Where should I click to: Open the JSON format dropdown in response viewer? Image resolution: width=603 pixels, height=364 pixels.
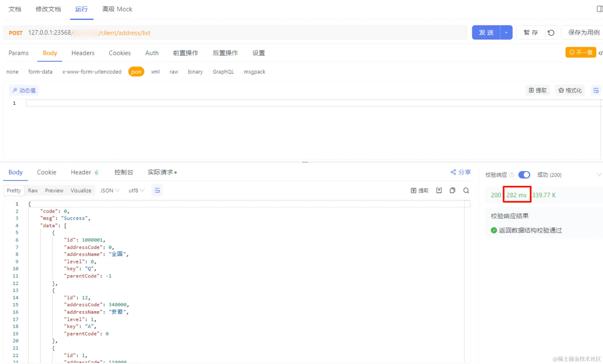(109, 190)
